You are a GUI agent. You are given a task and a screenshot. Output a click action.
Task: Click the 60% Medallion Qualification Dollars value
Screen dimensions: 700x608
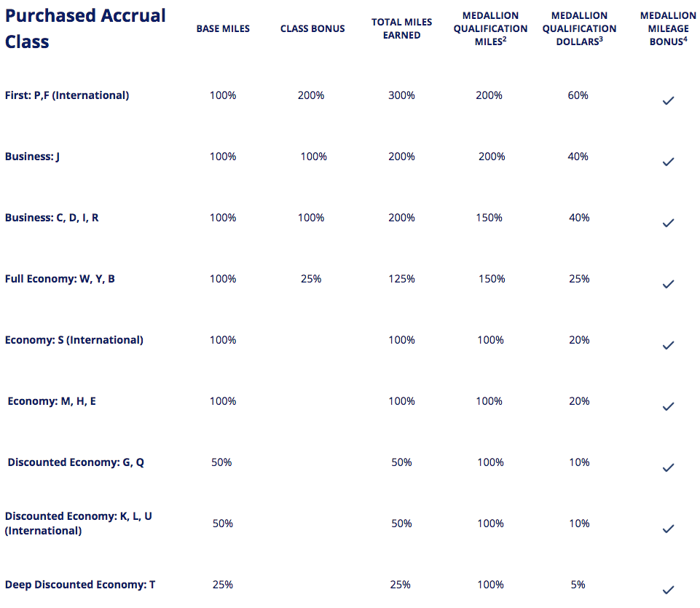point(578,95)
